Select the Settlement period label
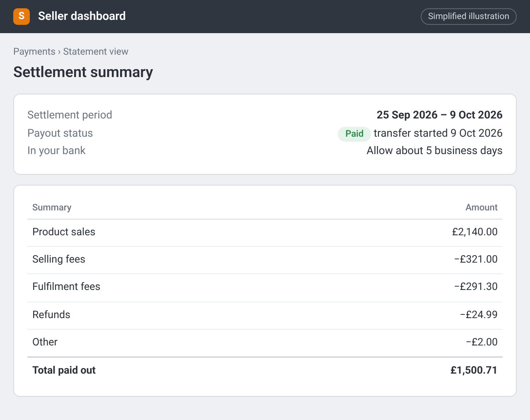Viewport: 530px width, 420px height. [x=70, y=115]
